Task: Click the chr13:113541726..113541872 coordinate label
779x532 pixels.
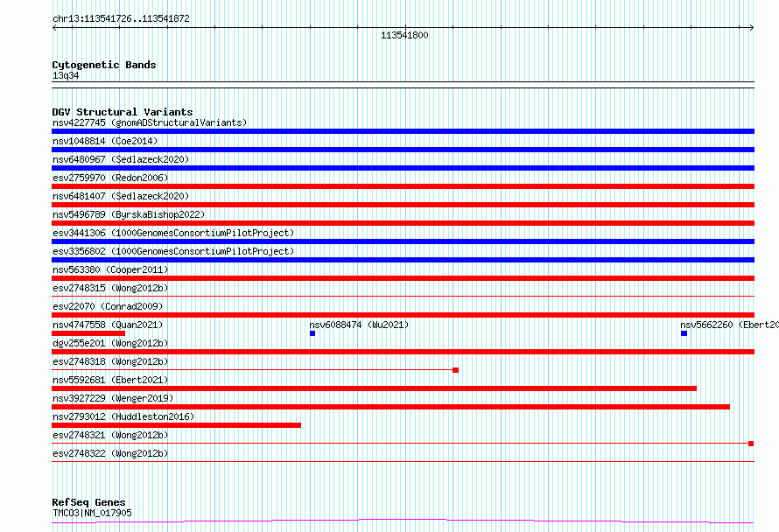Action: coord(121,19)
